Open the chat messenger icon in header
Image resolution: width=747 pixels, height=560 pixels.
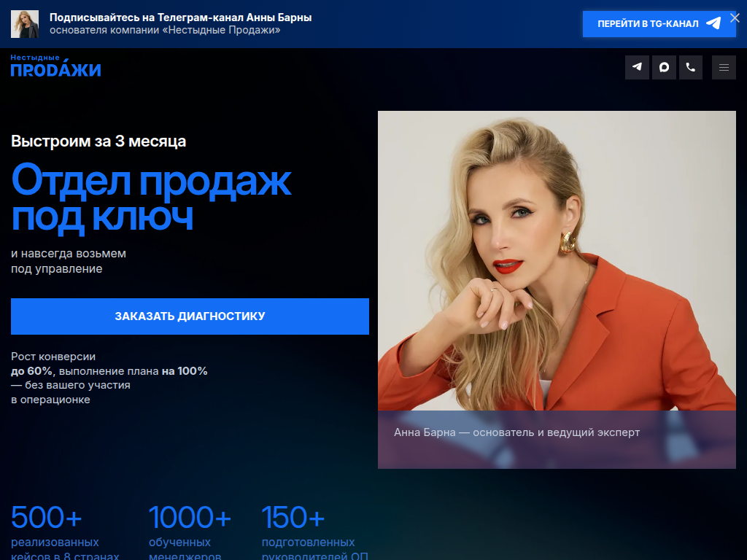point(664,67)
